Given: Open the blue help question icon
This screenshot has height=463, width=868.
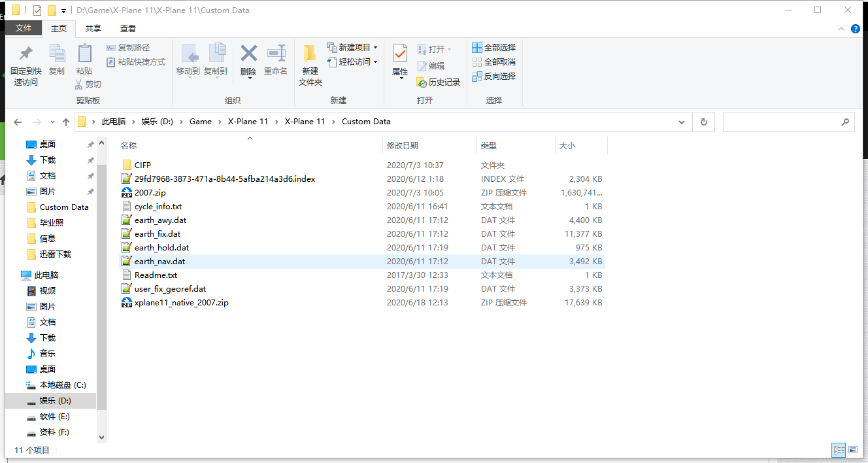Looking at the screenshot, I should pyautogui.click(x=856, y=29).
